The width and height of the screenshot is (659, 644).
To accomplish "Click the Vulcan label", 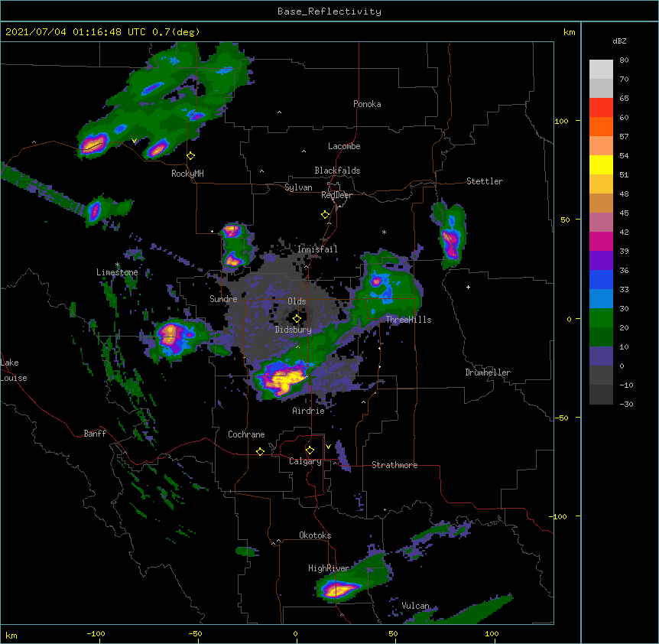I will (x=415, y=606).
